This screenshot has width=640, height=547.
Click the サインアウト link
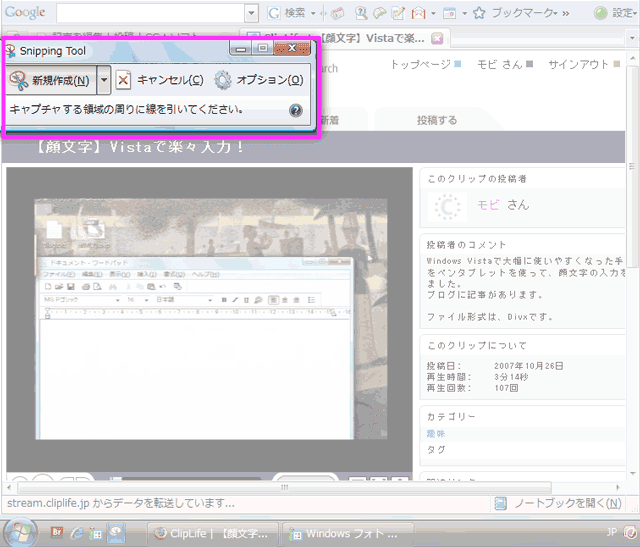click(579, 64)
